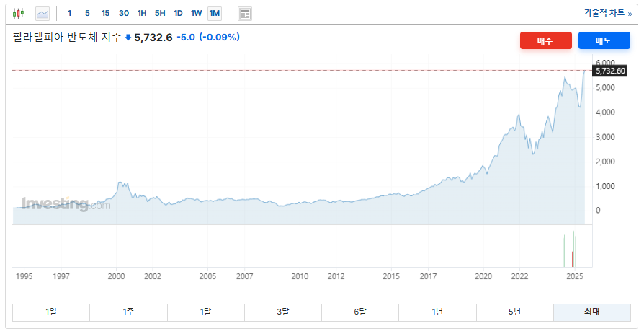Click the red 매수 buy button

click(x=546, y=40)
